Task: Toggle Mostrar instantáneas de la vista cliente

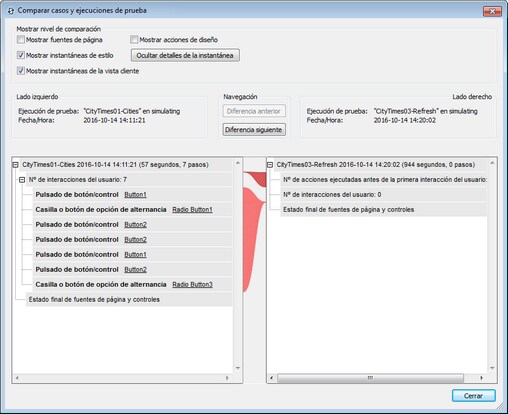Action: pos(21,71)
